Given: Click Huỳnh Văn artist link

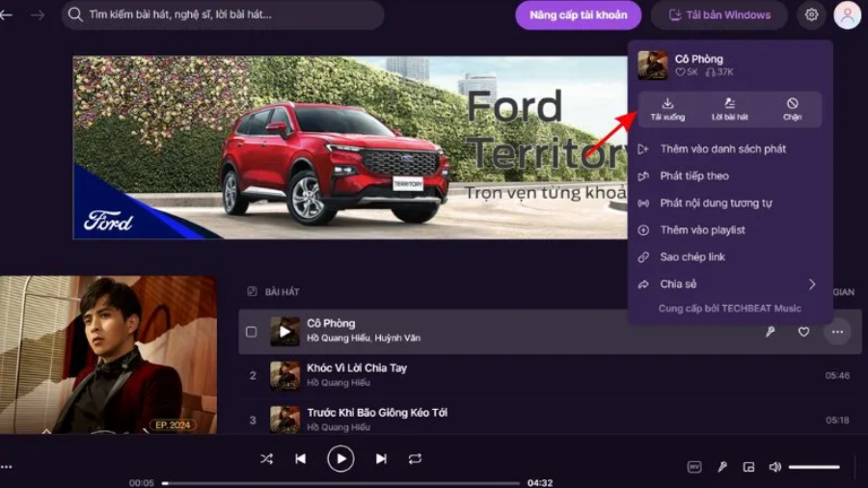Looking at the screenshot, I should [397, 339].
